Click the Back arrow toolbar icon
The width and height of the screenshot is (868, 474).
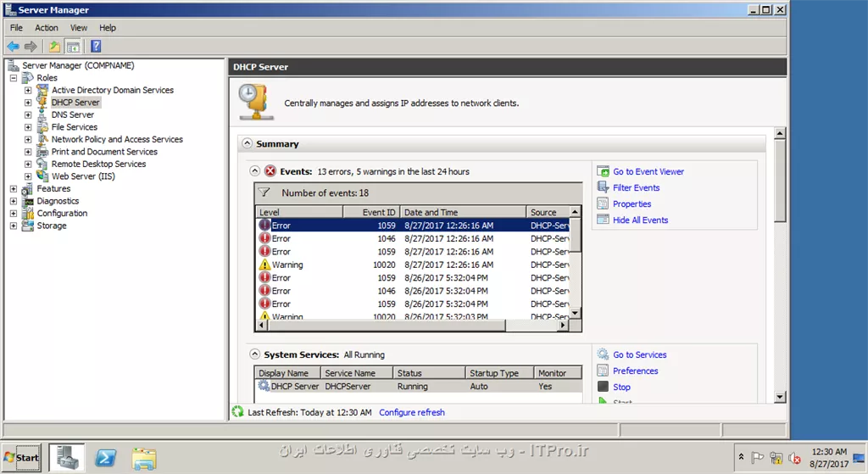point(14,47)
